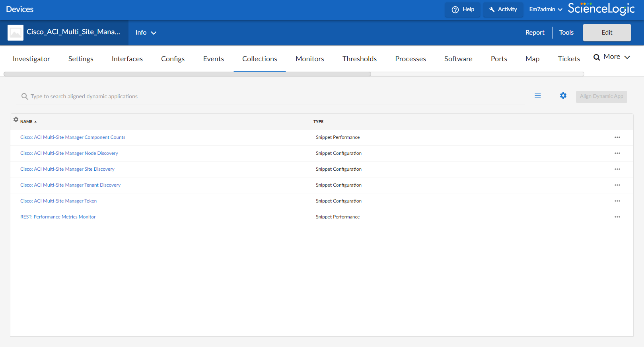Open Cisco: ACI Multi-Site Manager Tenant Discovery
This screenshot has height=347, width=644.
[70, 185]
